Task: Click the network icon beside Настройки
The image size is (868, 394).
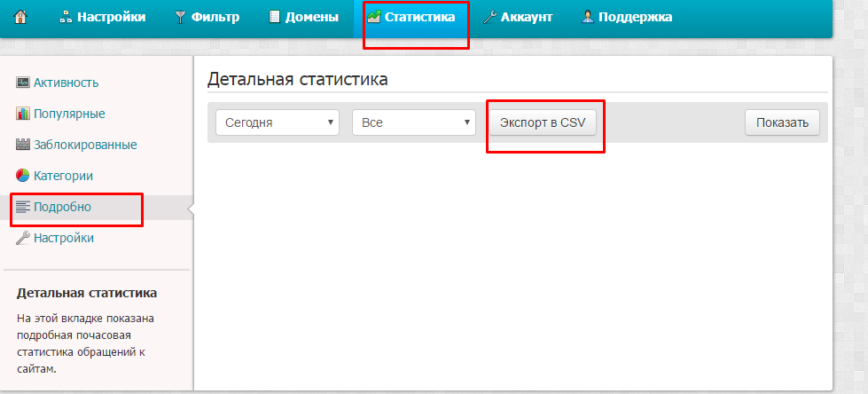Action: pyautogui.click(x=66, y=18)
